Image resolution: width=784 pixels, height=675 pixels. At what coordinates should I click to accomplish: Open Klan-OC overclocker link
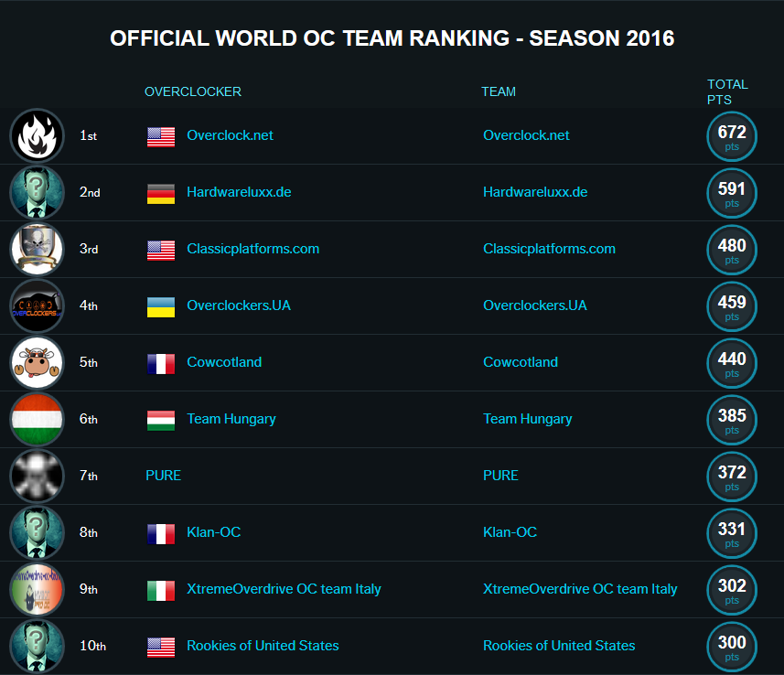pyautogui.click(x=213, y=532)
